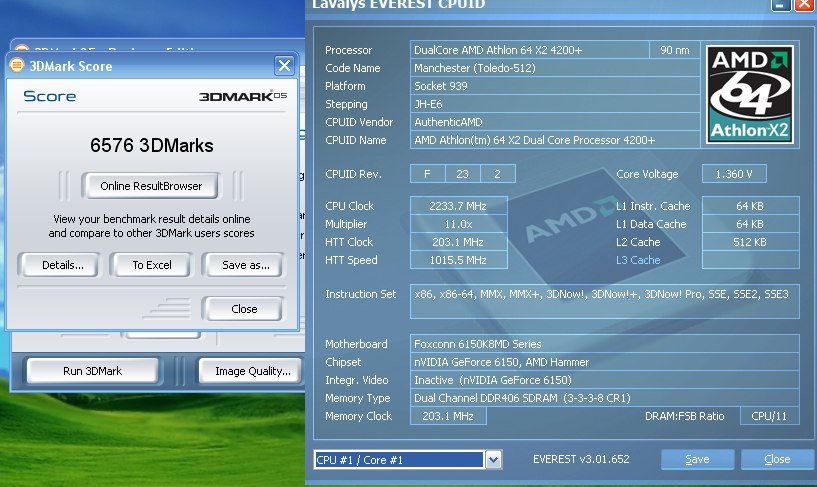This screenshot has width=817, height=487.
Task: Click the '90 nm' process field
Action: [x=674, y=50]
